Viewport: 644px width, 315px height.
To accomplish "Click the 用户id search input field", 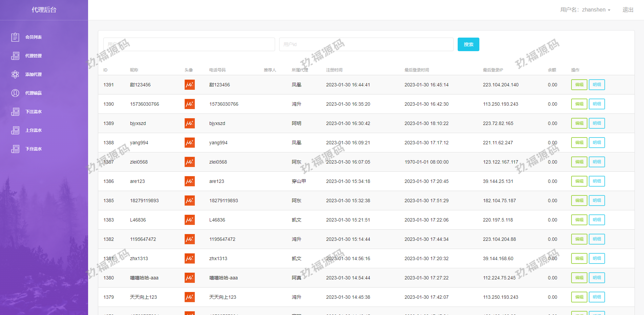I will coord(366,44).
